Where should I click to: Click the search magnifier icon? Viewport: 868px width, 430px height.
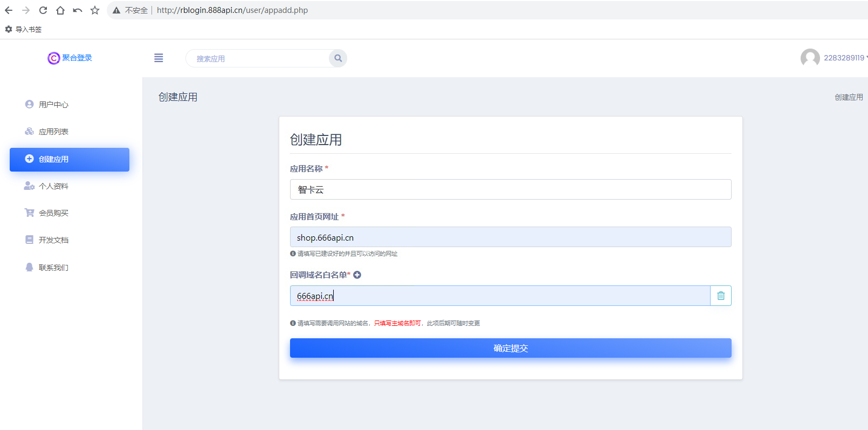point(338,58)
